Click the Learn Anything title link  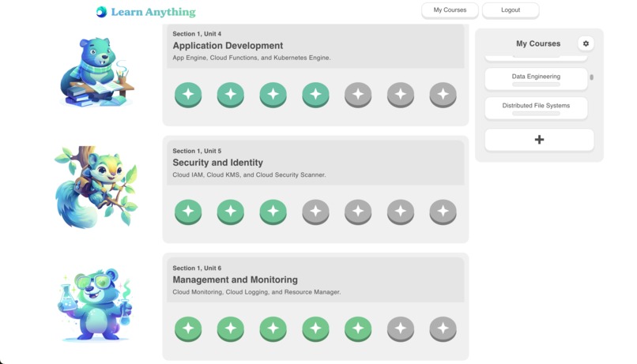pyautogui.click(x=153, y=12)
